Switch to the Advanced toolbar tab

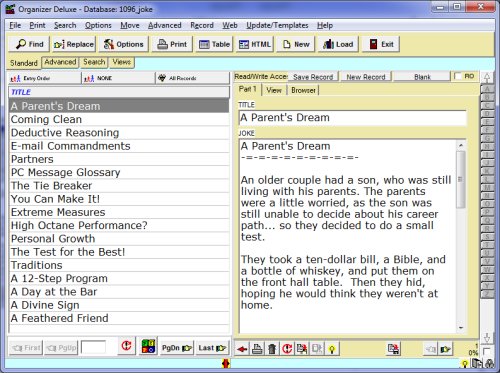[x=60, y=62]
